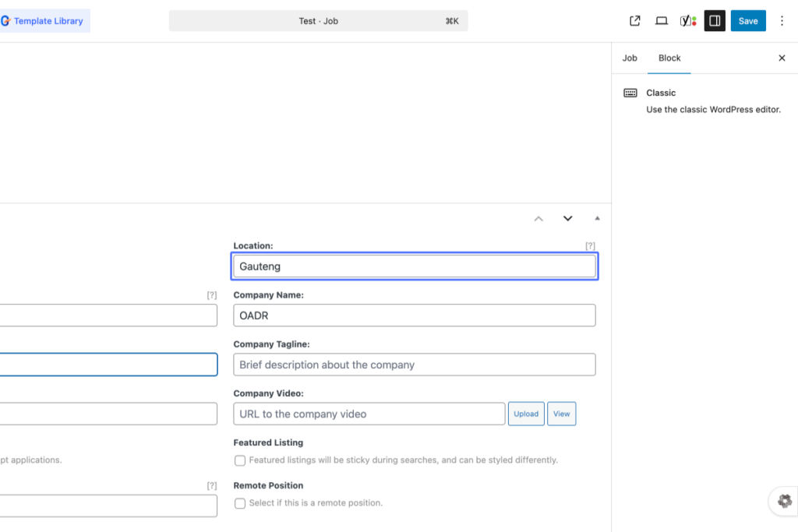Click the 'Classic' block title
The height and width of the screenshot is (532, 798).
pos(661,93)
